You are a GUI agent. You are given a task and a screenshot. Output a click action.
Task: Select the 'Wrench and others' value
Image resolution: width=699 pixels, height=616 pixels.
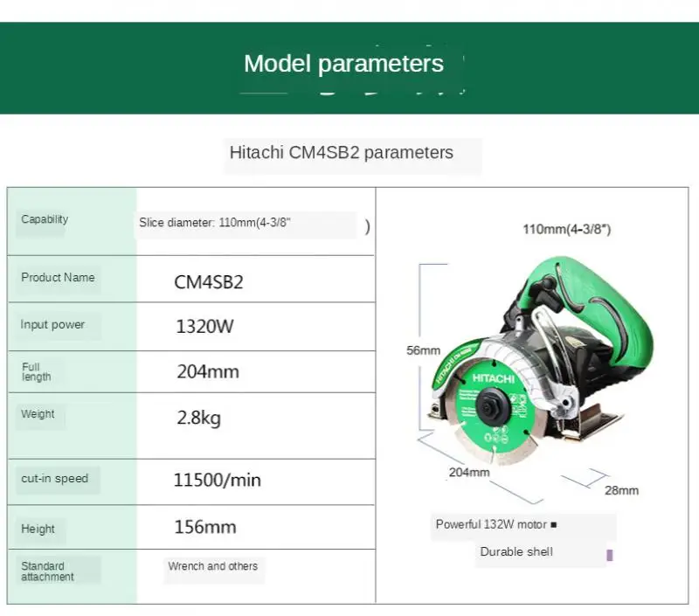coord(212,566)
